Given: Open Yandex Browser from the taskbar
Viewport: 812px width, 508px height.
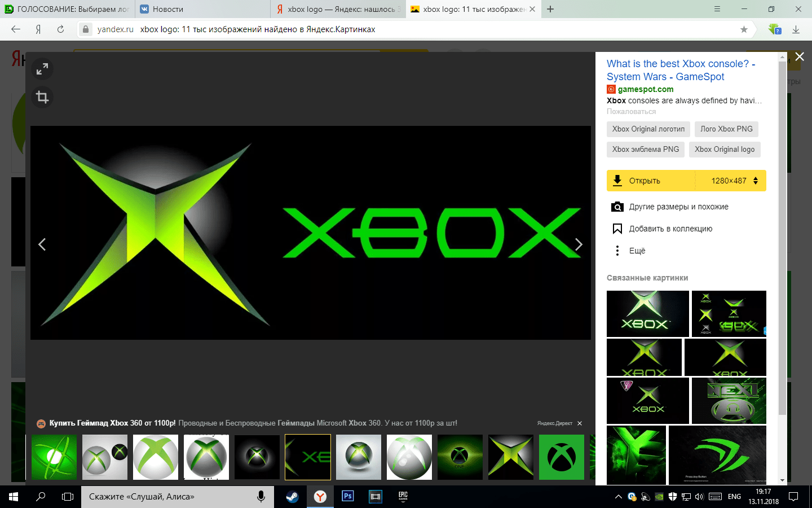Looking at the screenshot, I should tap(320, 497).
